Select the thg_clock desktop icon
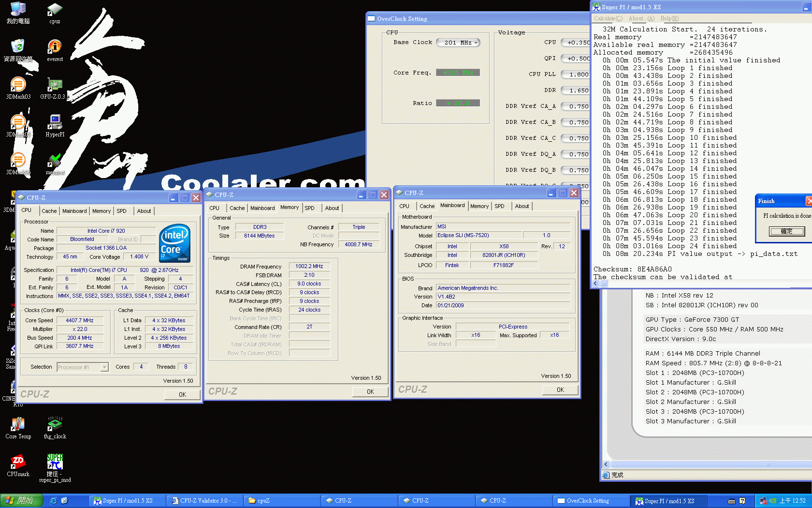The width and height of the screenshot is (812, 508). (55, 428)
